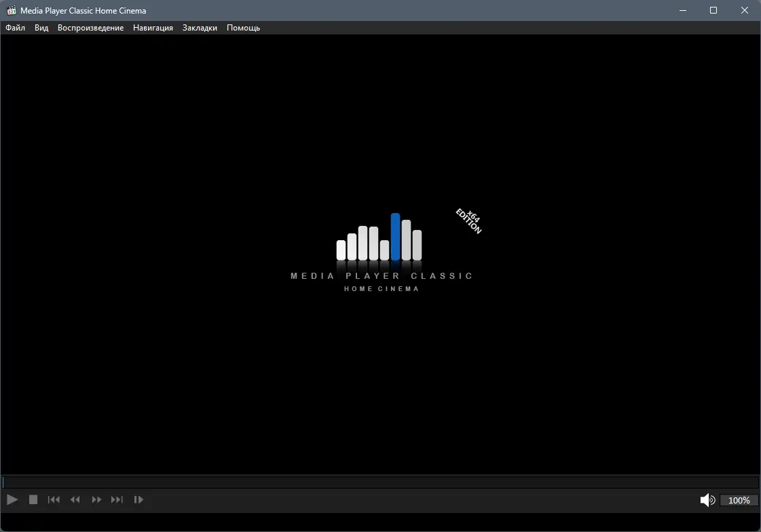The height and width of the screenshot is (532, 761).
Task: Click the 100% volume slider
Action: pos(739,500)
